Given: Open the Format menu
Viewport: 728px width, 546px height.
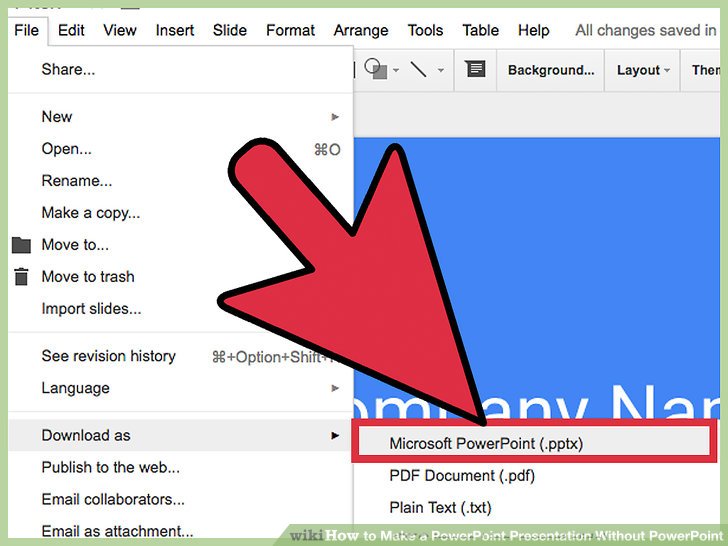Looking at the screenshot, I should (x=290, y=31).
